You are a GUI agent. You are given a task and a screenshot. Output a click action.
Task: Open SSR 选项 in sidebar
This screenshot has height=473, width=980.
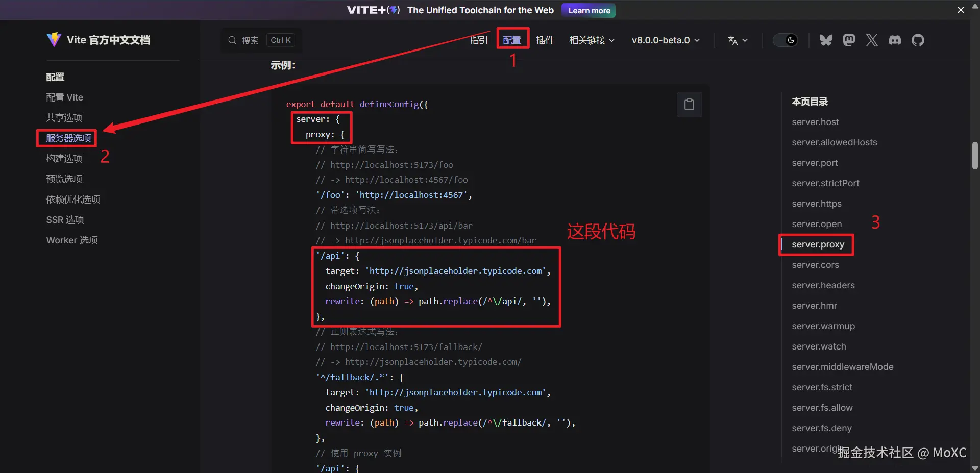pos(65,220)
